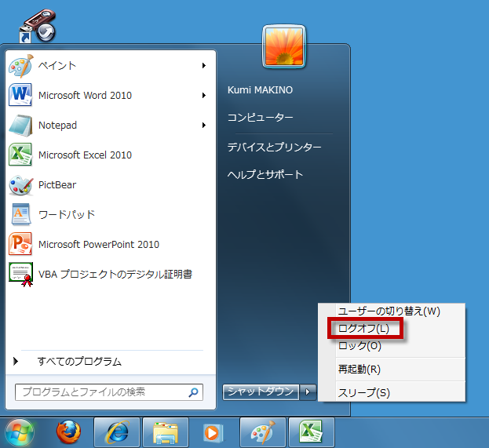This screenshot has height=448, width=489.
Task: Open VBA digital certificate icon
Action: 21,275
